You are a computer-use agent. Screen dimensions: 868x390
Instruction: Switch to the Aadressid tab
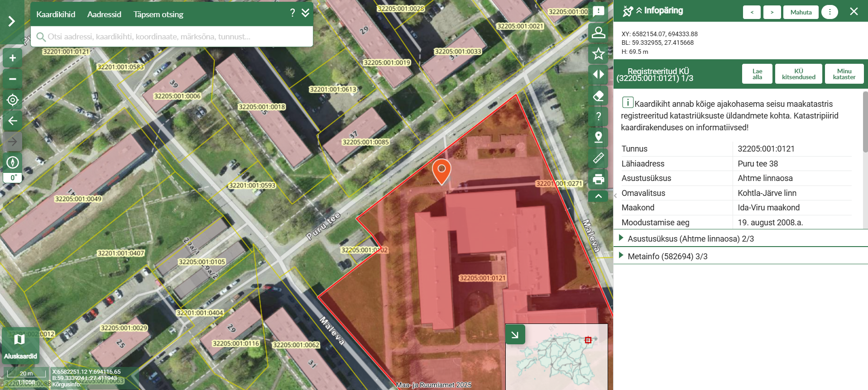pyautogui.click(x=104, y=14)
